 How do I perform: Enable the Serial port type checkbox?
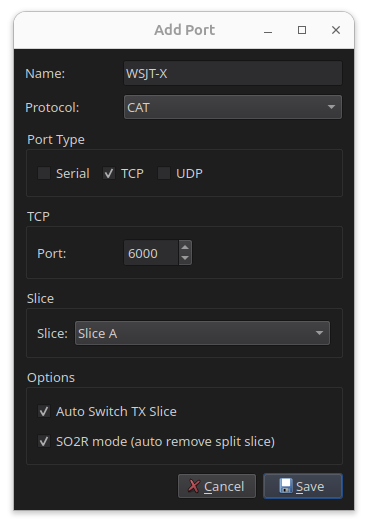(44, 173)
